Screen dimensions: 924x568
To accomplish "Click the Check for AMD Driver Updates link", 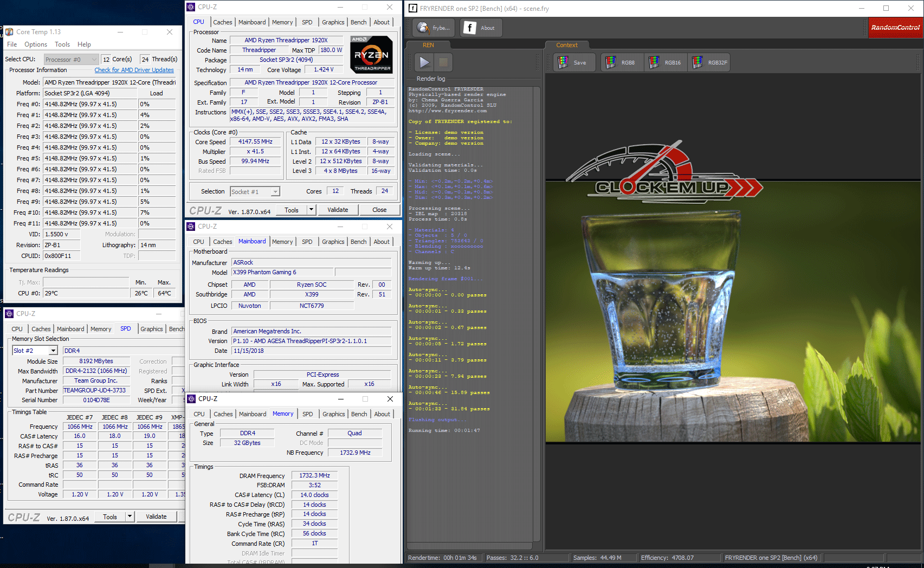I will pos(134,70).
